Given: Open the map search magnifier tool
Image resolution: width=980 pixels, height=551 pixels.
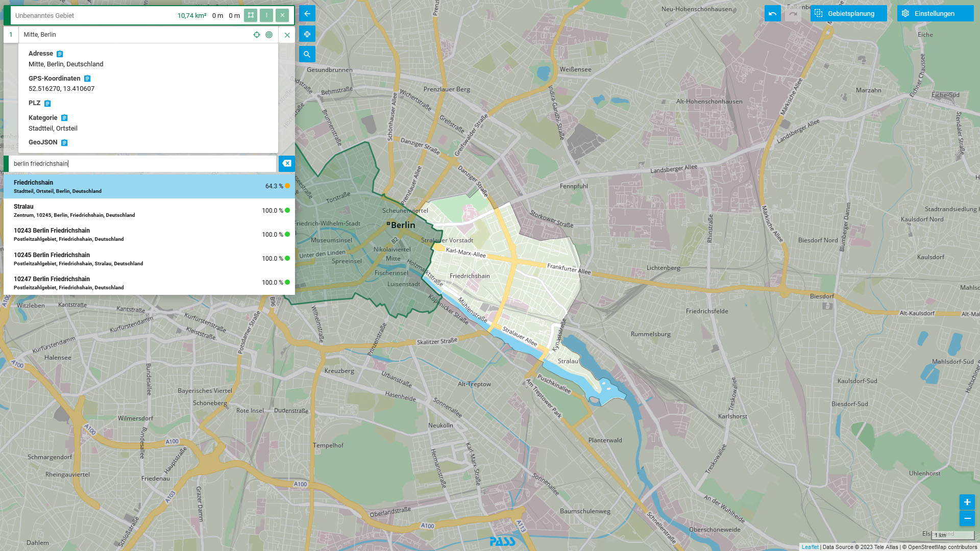Looking at the screenshot, I should point(307,54).
